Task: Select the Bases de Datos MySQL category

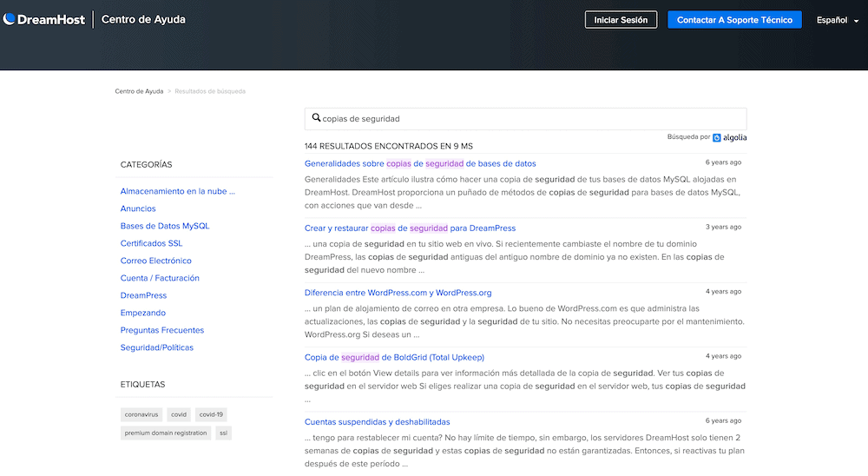Action: (165, 226)
